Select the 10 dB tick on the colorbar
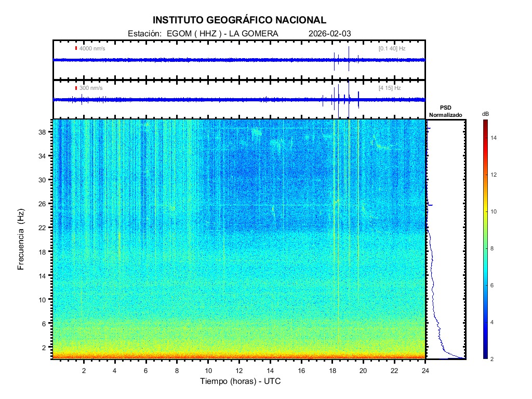Image resolution: width=532 pixels, height=399 pixels. click(494, 212)
